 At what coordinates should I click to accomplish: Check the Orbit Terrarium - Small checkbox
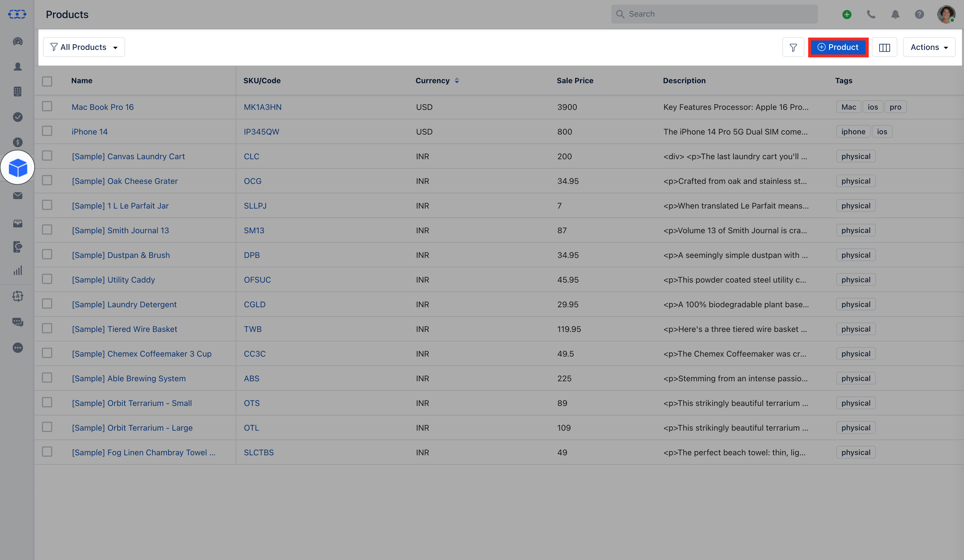point(47,402)
